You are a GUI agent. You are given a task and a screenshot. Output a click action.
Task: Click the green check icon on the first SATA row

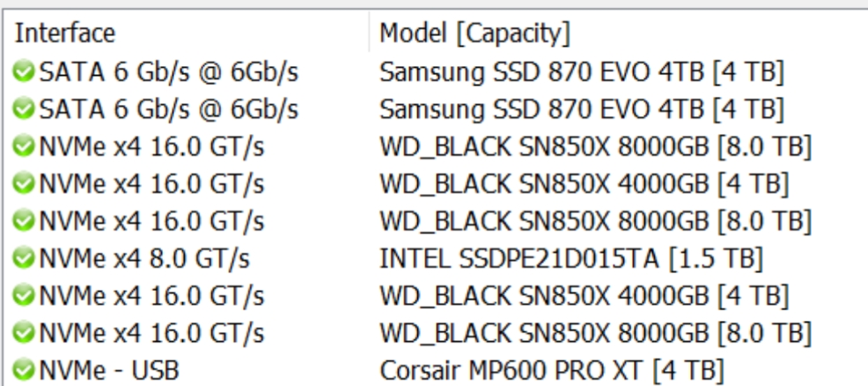(x=25, y=71)
